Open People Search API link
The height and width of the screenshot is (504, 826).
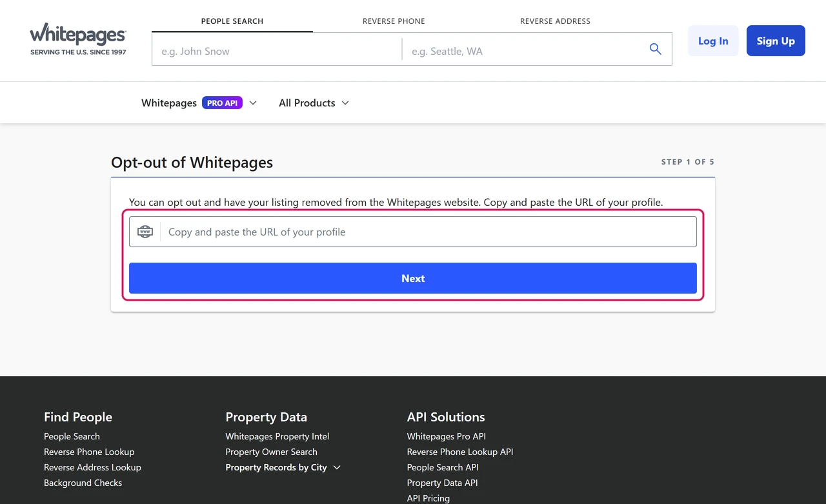tap(443, 467)
